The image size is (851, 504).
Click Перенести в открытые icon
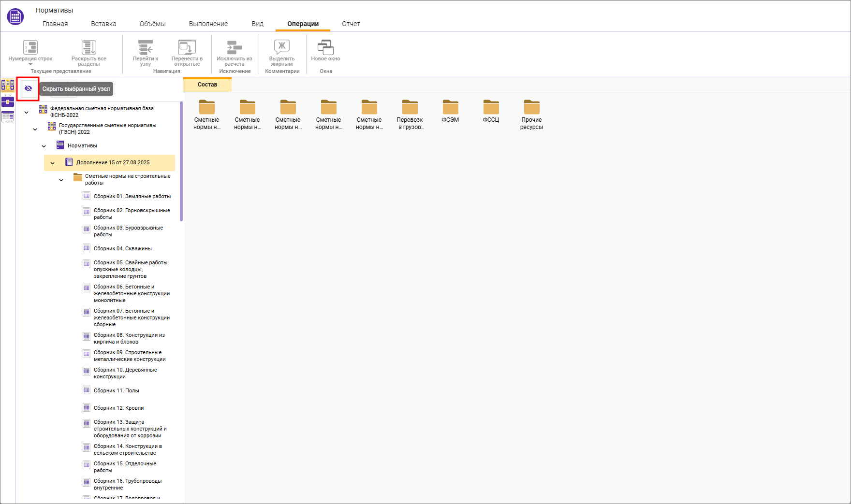click(x=187, y=48)
